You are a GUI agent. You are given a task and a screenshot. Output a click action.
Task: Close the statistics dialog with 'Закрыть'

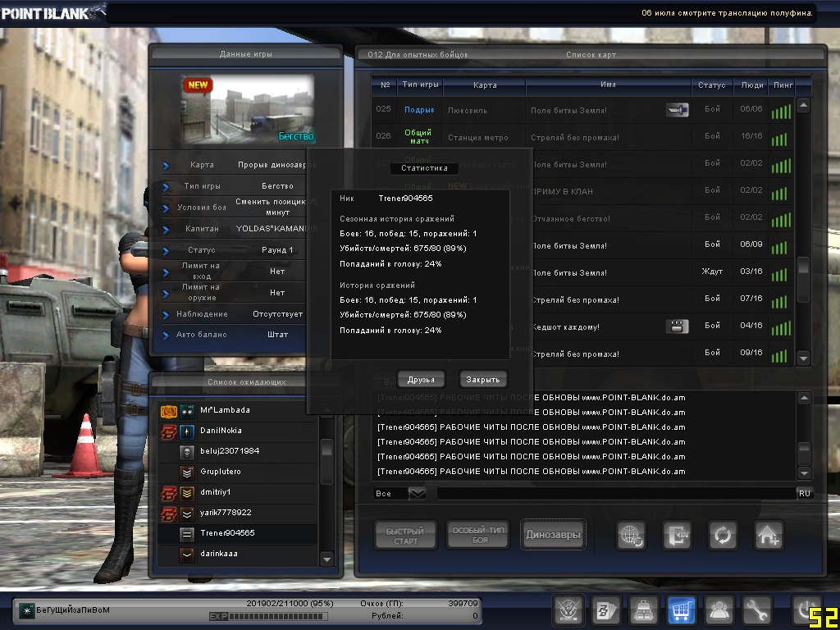point(482,379)
